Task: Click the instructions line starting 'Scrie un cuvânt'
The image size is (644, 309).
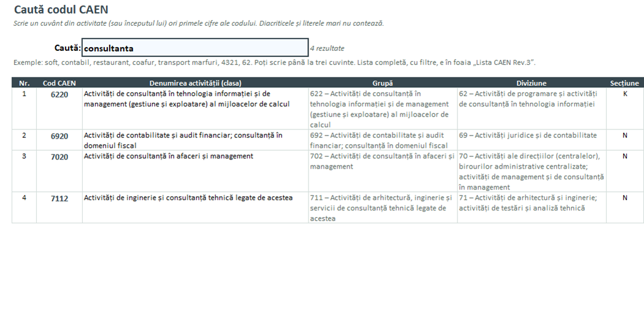Action: point(199,23)
